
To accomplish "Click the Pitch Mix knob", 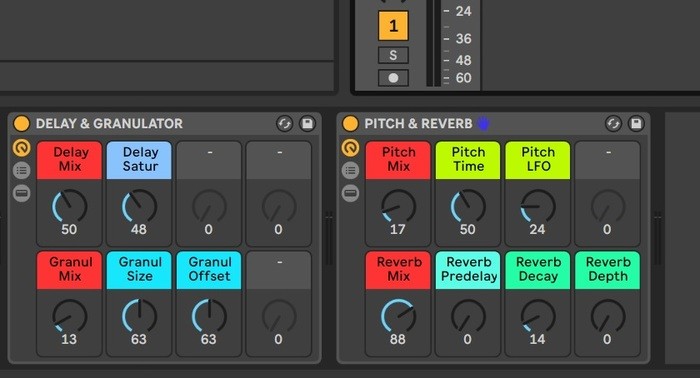I will tap(398, 206).
